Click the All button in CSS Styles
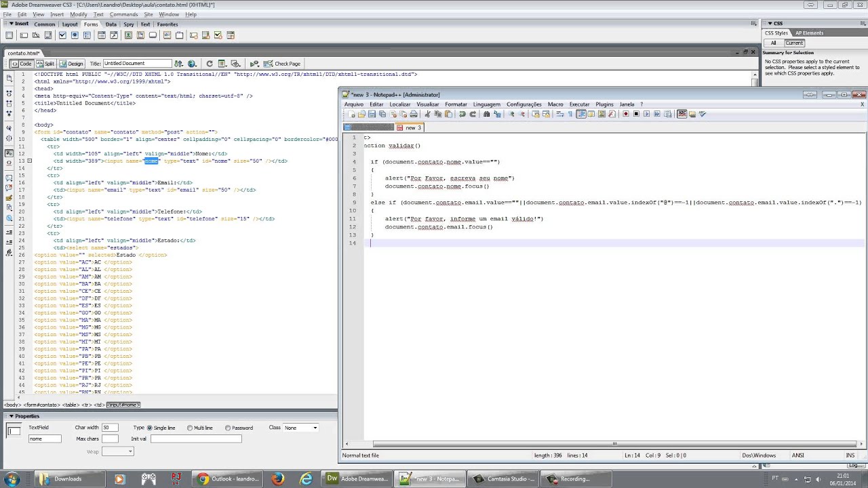 tap(773, 43)
